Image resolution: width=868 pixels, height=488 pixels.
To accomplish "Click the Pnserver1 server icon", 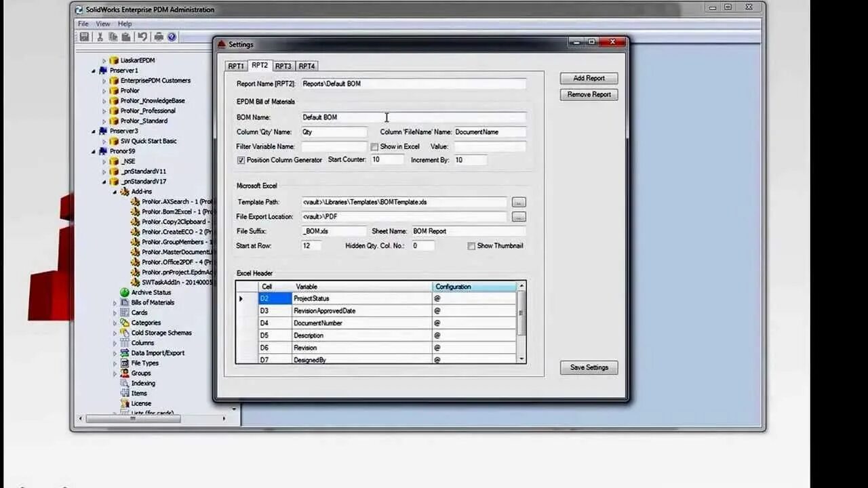I will coord(103,70).
